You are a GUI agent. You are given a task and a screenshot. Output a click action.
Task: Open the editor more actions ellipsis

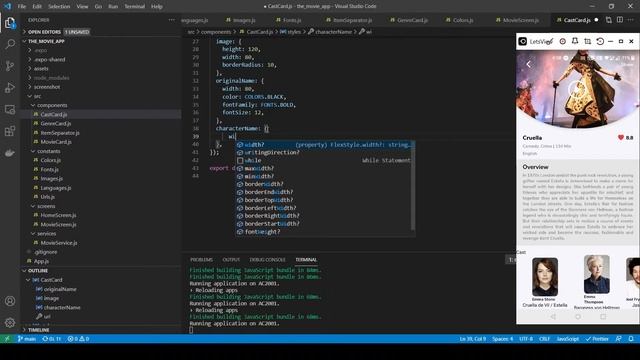pyautogui.click(x=631, y=20)
